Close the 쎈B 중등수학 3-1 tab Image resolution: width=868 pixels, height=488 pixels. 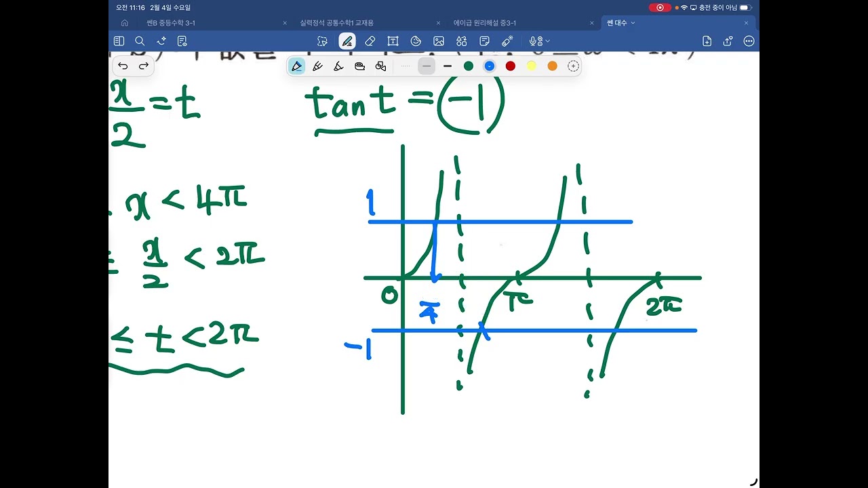coord(285,22)
